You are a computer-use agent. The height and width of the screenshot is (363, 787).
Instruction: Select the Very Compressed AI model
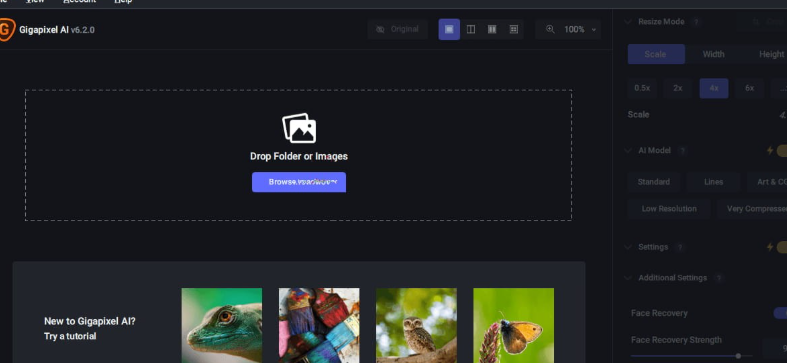pos(752,209)
